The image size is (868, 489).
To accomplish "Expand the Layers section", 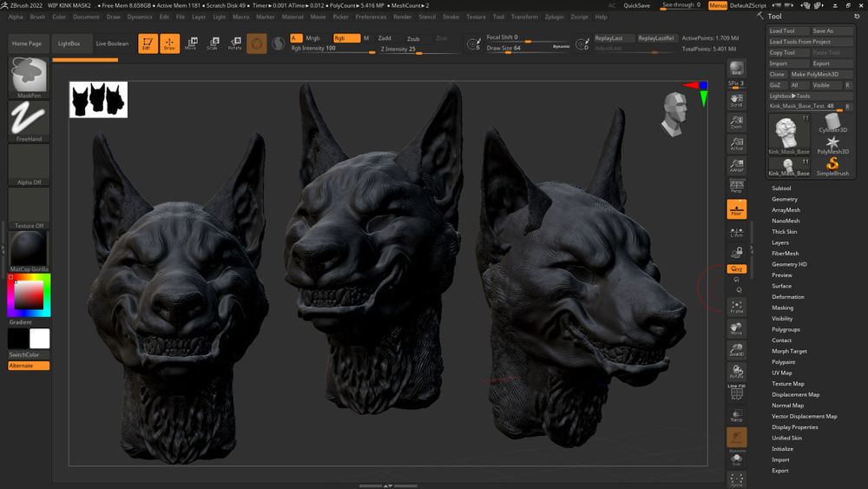I will click(780, 242).
